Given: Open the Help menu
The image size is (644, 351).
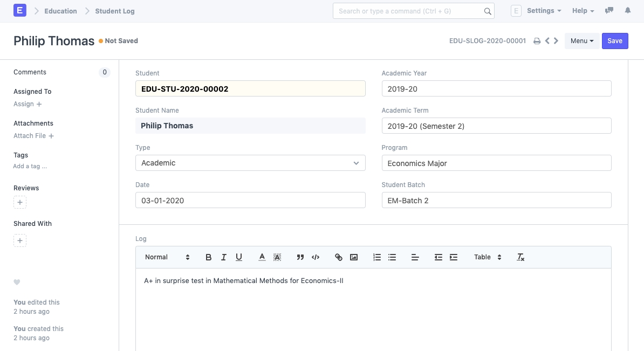Looking at the screenshot, I should coord(583,11).
